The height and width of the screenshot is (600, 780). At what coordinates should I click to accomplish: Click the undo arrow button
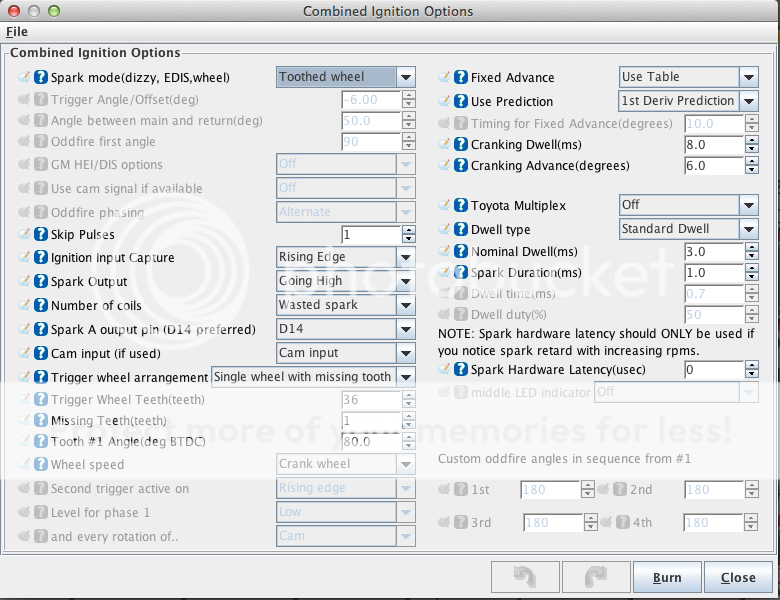(x=525, y=577)
